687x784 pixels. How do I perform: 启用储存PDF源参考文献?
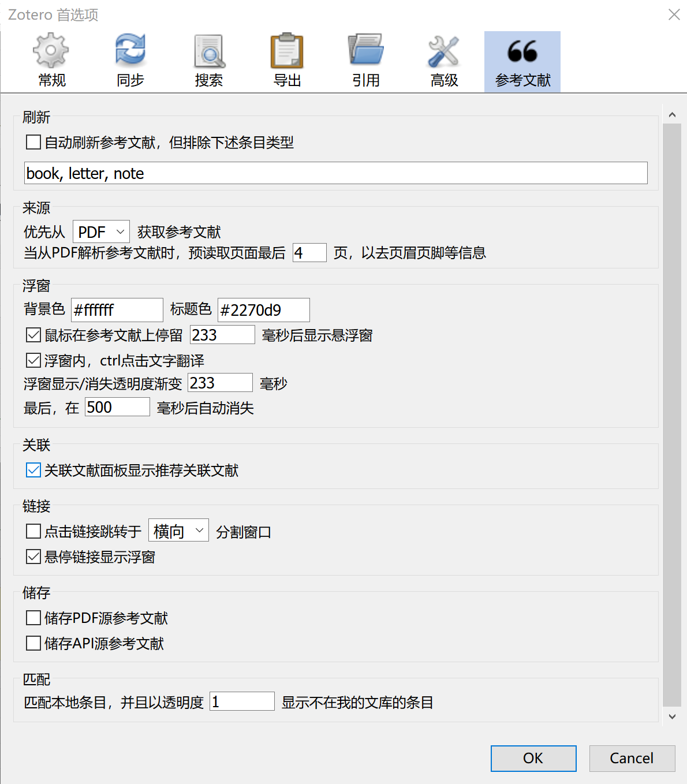(x=33, y=618)
